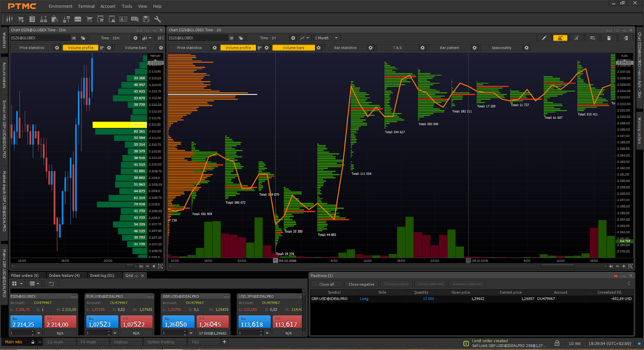
Task: Click the Time - 1H settings gear
Action: pos(293,38)
